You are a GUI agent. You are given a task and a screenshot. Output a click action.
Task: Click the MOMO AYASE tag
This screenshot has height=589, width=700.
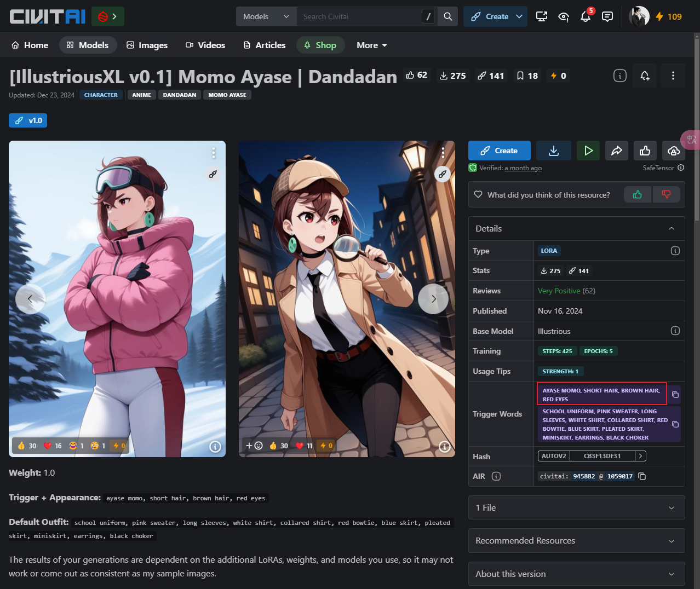227,95
